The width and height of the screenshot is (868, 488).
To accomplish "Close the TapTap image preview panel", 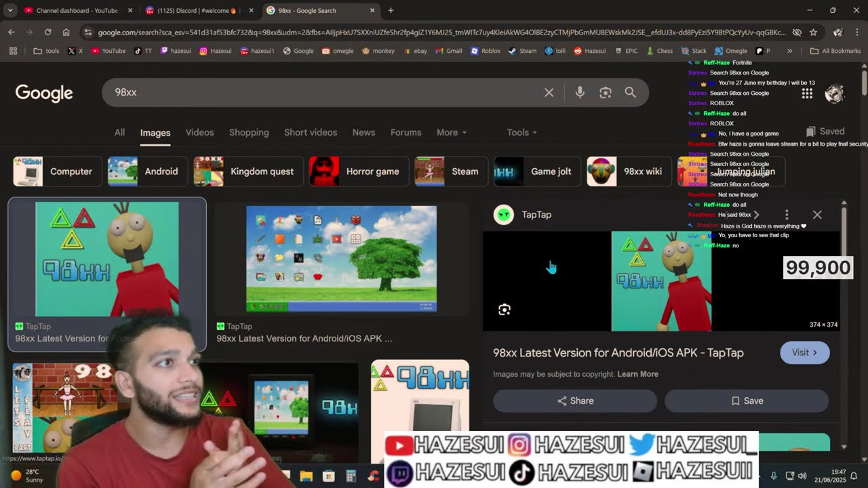I will [x=817, y=215].
